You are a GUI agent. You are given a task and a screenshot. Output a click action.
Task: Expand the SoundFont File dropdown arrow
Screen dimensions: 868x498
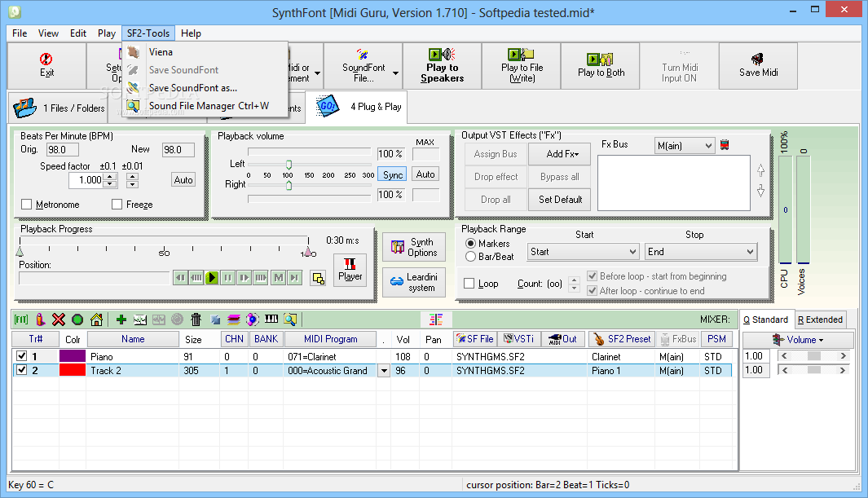point(396,73)
